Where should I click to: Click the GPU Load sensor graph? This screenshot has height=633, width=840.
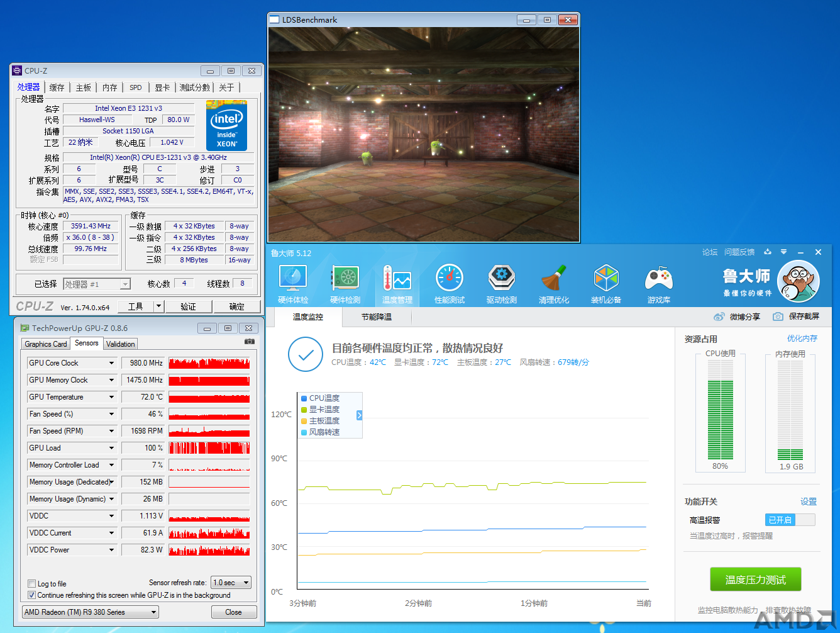point(209,448)
